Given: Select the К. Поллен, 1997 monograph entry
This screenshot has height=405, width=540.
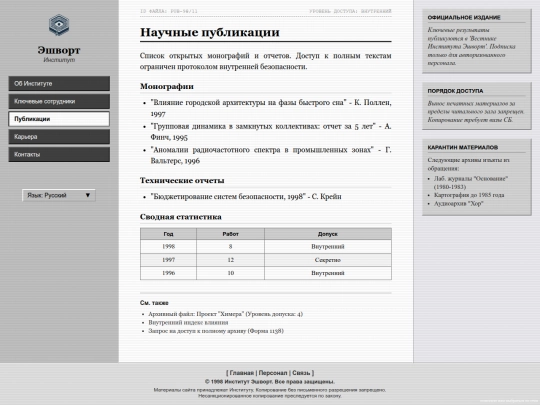Looking at the screenshot, I should click(x=271, y=108).
